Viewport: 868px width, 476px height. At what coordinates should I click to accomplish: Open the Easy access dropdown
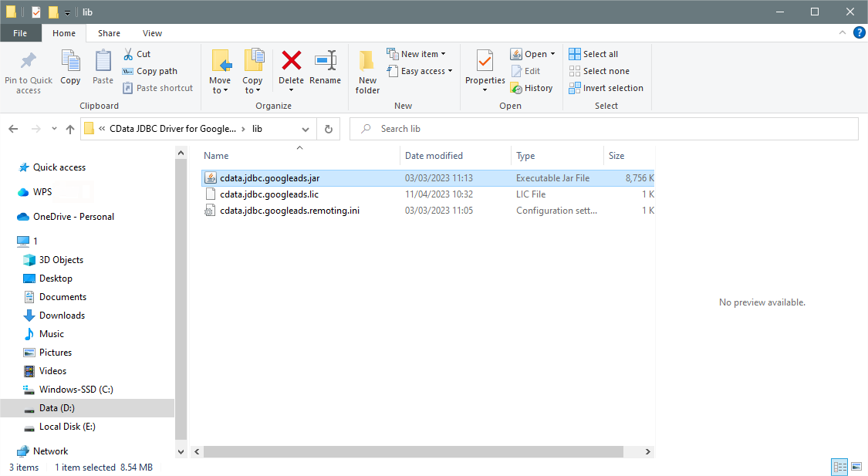420,70
